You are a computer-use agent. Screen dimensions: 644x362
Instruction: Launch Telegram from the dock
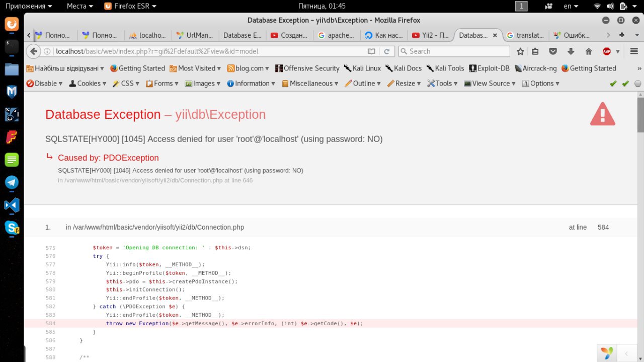[12, 182]
